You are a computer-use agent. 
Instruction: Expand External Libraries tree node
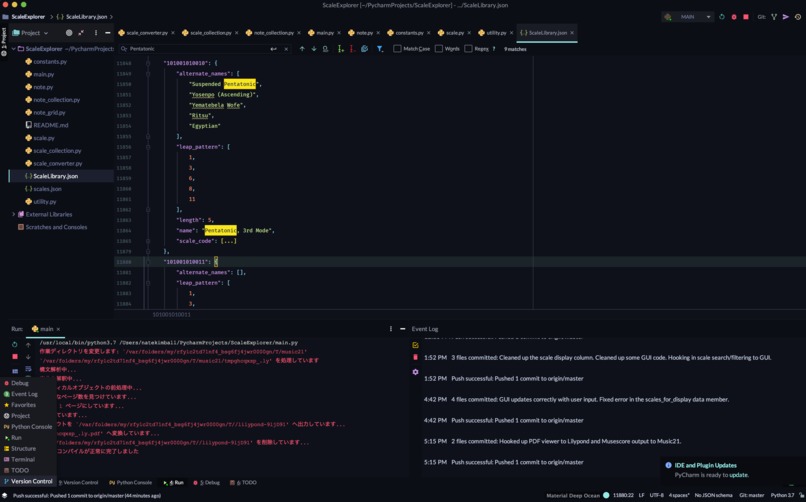click(x=13, y=214)
